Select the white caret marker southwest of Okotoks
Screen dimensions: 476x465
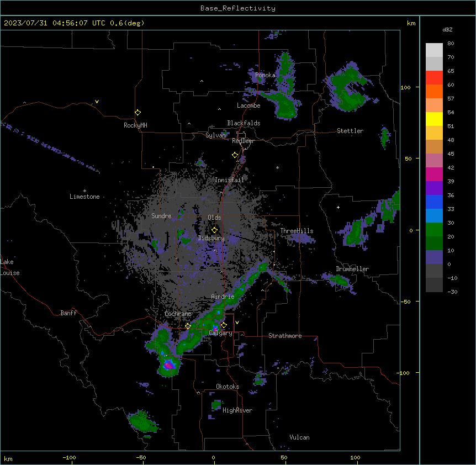click(x=199, y=393)
